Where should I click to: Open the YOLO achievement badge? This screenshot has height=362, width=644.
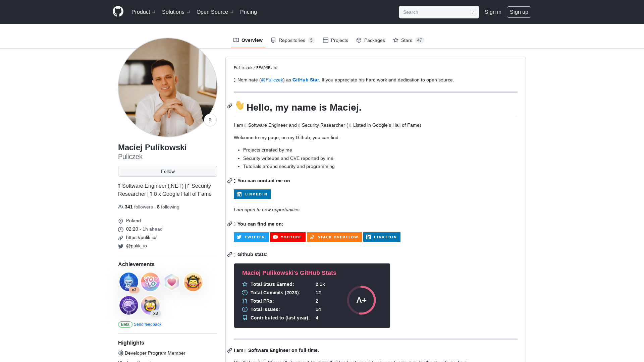150,282
